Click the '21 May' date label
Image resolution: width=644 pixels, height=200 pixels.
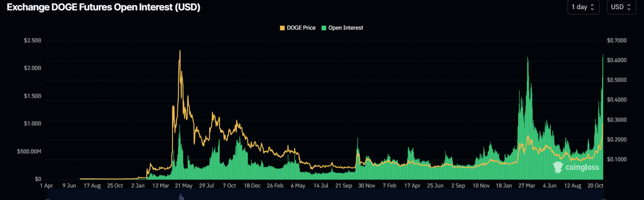(x=184, y=185)
